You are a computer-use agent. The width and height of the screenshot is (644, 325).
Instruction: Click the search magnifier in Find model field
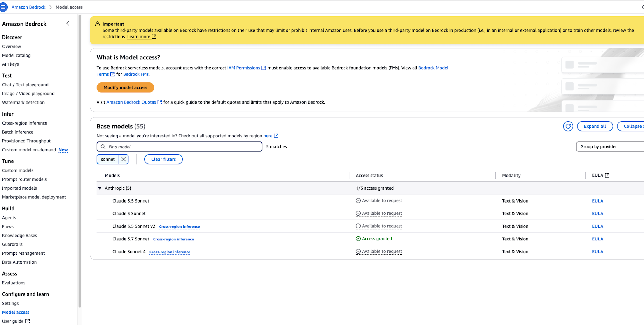tap(103, 147)
